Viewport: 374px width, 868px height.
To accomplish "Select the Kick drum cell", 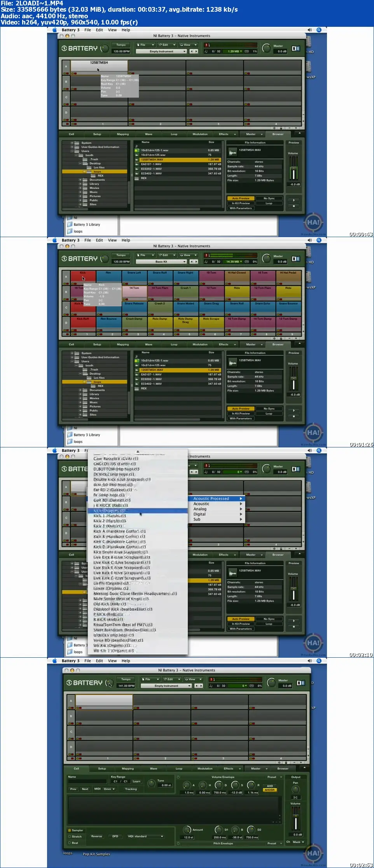I will [x=83, y=278].
